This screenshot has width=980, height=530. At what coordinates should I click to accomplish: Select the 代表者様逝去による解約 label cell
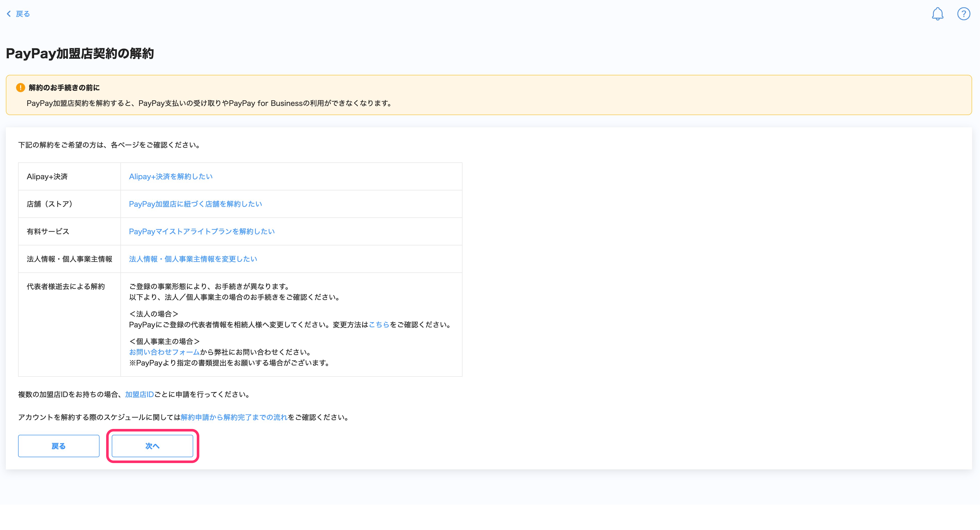(69, 325)
